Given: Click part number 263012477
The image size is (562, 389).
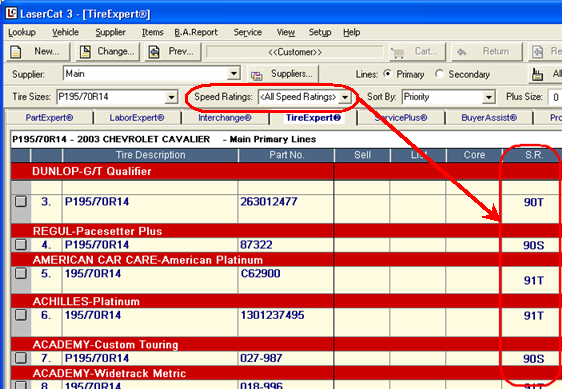Looking at the screenshot, I should (x=269, y=202).
